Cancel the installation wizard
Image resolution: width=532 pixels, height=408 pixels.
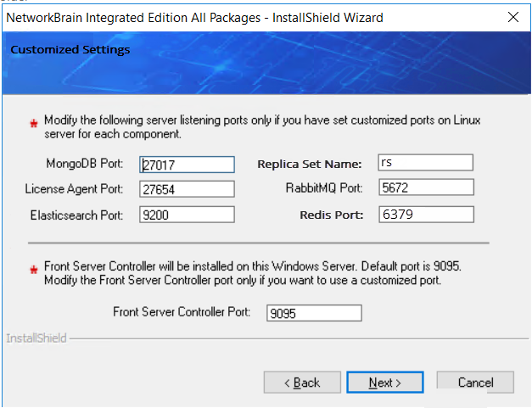(475, 383)
